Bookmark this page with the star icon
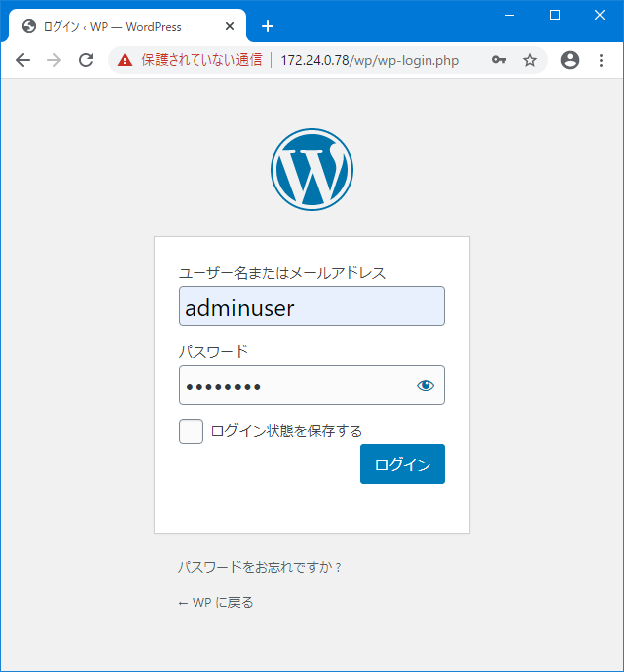 coord(530,60)
